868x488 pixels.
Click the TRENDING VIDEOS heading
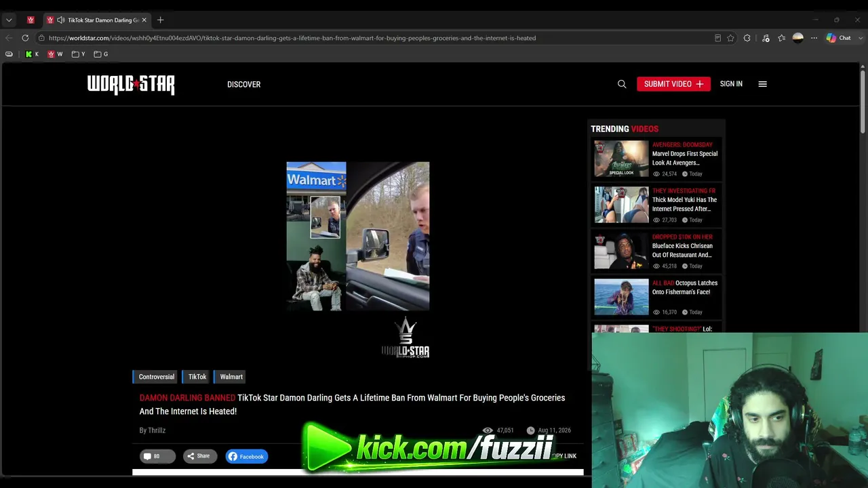pos(625,129)
